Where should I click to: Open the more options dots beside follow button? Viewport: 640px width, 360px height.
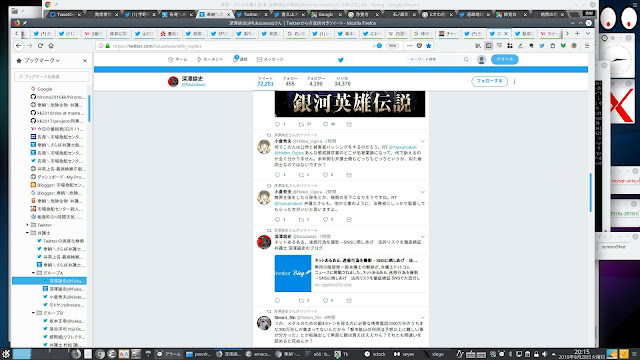514,81
